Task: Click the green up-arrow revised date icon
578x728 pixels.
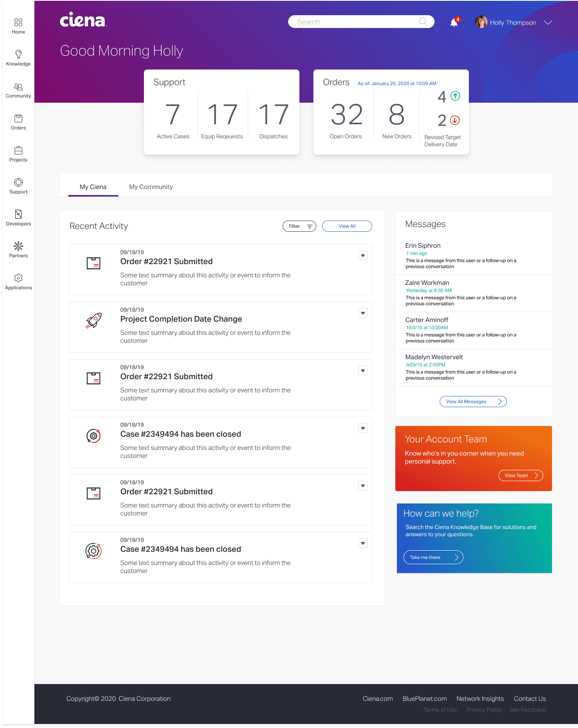Action: tap(455, 96)
